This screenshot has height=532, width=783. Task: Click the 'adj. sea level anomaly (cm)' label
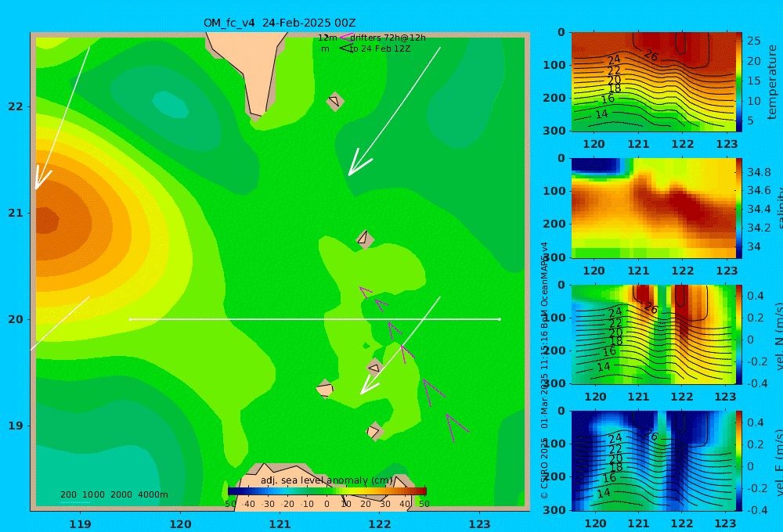click(327, 480)
